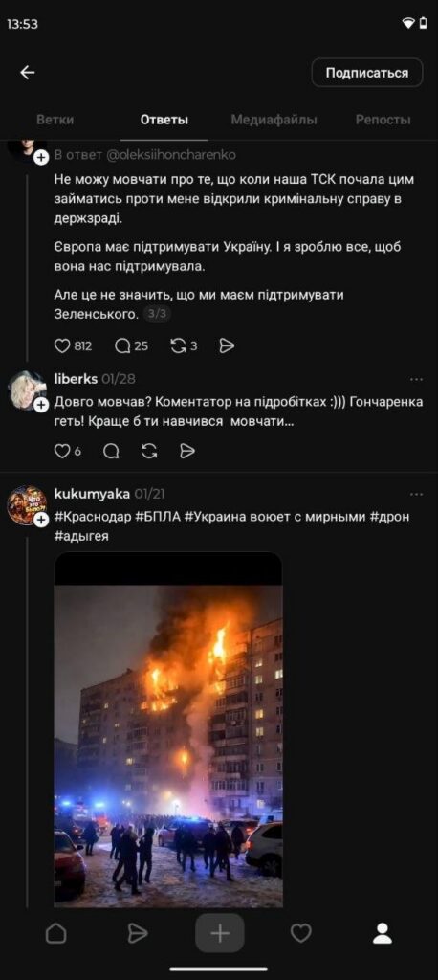Screen dimensions: 438x980
Task: Create a new post with plus button
Action: click(219, 933)
